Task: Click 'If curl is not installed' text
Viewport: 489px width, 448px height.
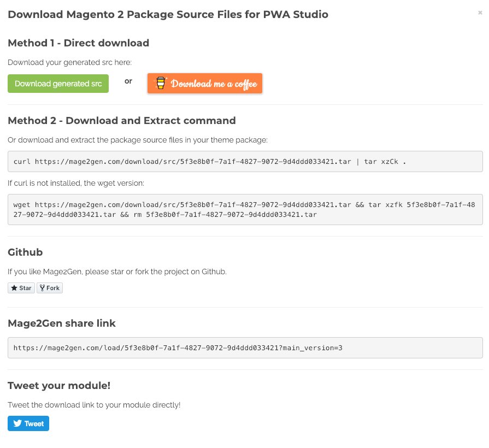Action: (x=76, y=183)
